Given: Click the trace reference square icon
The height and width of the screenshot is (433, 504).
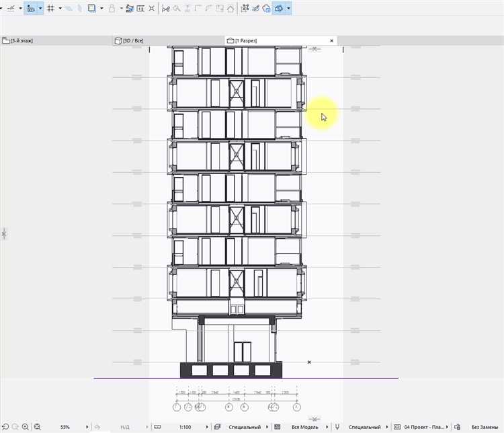Looking at the screenshot, I should 92,8.
